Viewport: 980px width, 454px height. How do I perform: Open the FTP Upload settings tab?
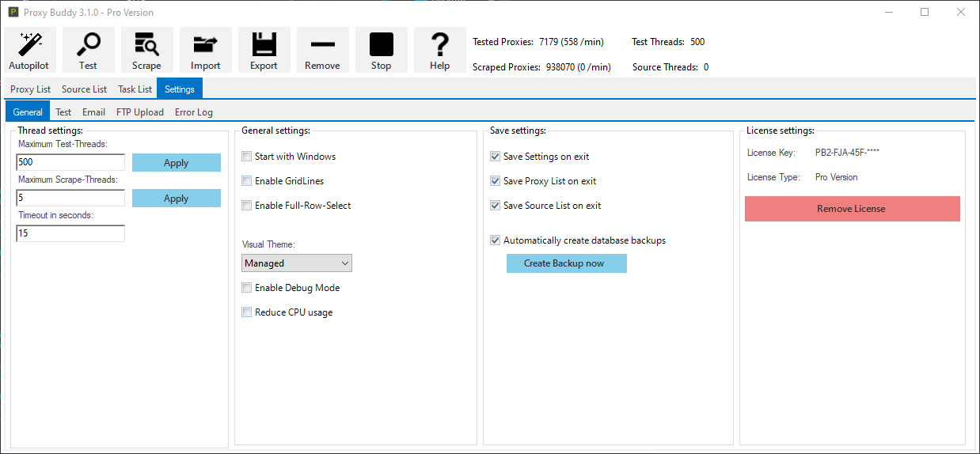pos(140,112)
